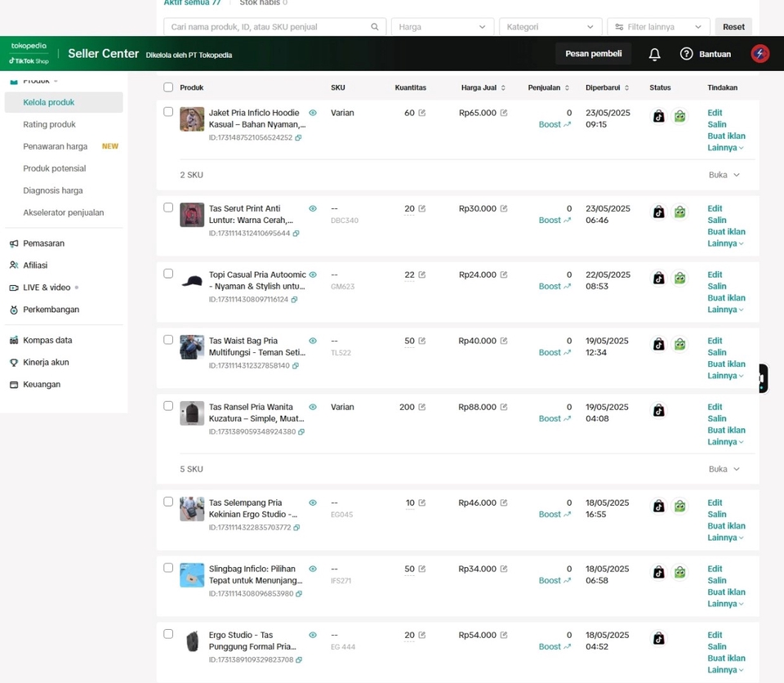
Task: Open Rating produk in sidebar
Action: click(50, 124)
